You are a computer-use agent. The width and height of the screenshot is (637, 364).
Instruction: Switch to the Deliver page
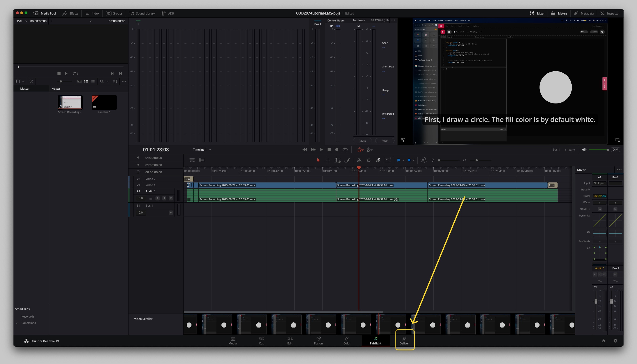tap(404, 340)
